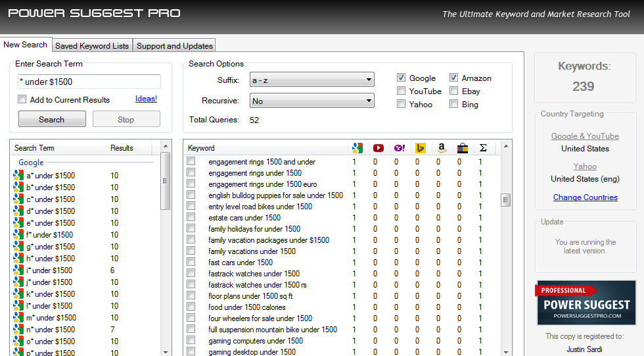The image size is (644, 356).
Task: Sort by the Google column icon
Action: click(x=357, y=148)
